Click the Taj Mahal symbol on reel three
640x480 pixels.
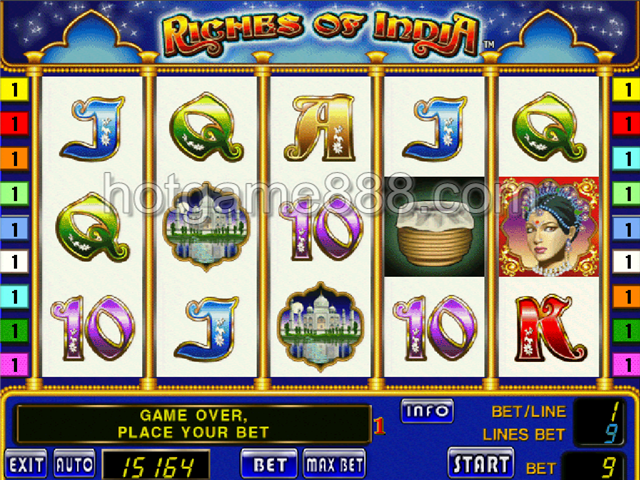(320, 327)
